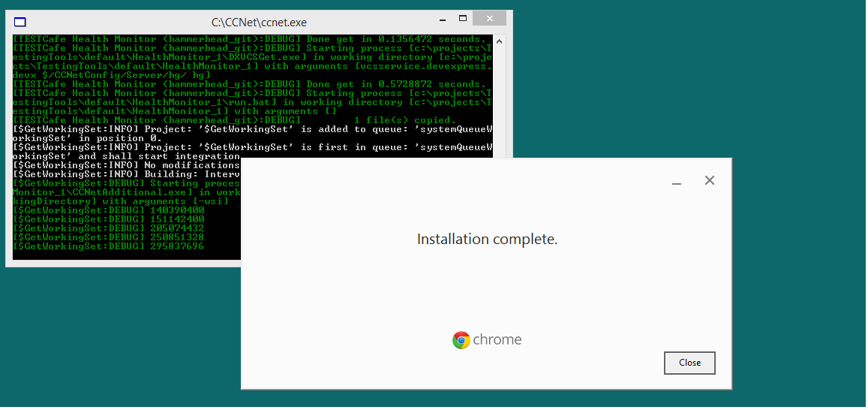The height and width of the screenshot is (410, 868).
Task: Click console line '295837696'
Action: [x=109, y=246]
